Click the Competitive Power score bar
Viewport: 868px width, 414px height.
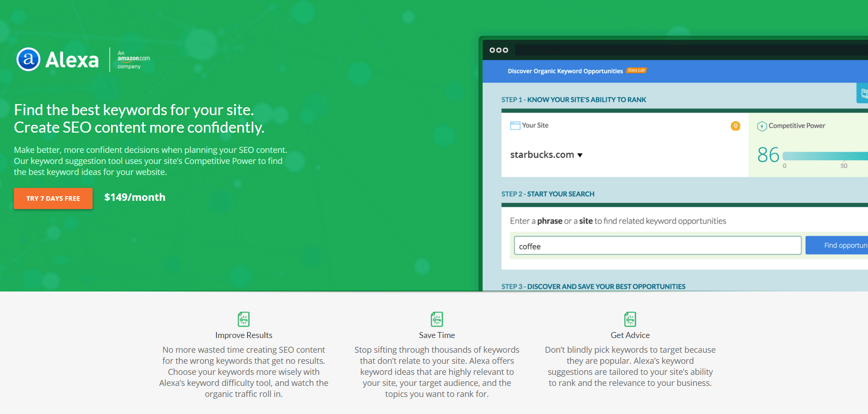[x=825, y=156]
